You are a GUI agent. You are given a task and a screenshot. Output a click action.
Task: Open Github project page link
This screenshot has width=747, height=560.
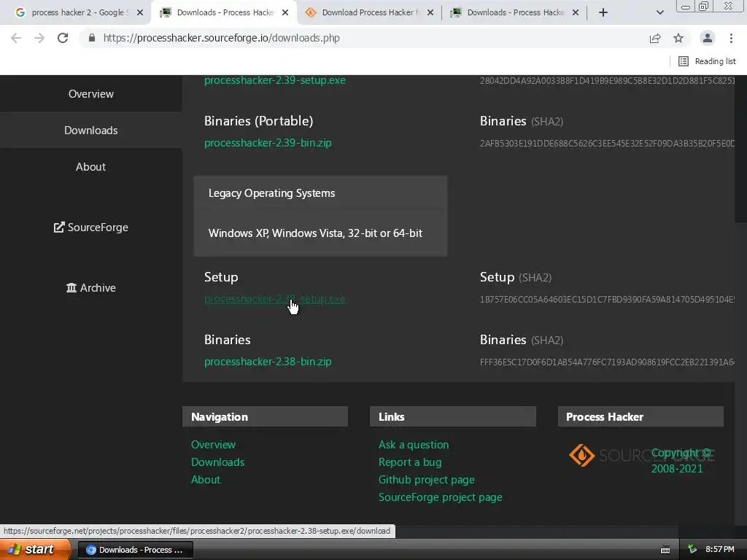click(426, 480)
